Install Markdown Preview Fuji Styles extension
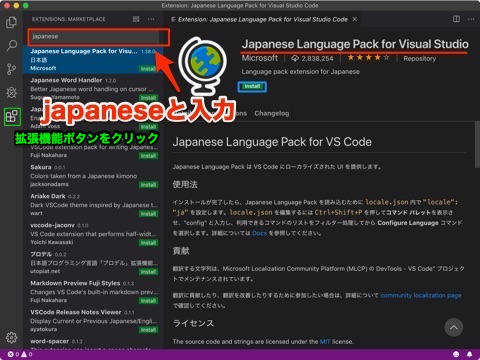Screen dimensions: 480x360 coord(148,301)
